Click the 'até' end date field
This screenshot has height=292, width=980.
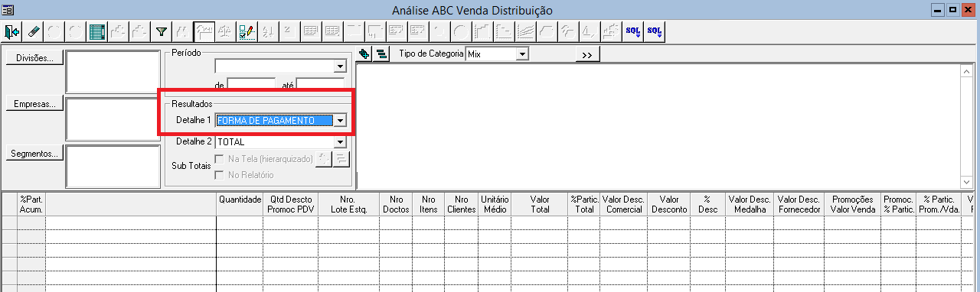coord(320,84)
